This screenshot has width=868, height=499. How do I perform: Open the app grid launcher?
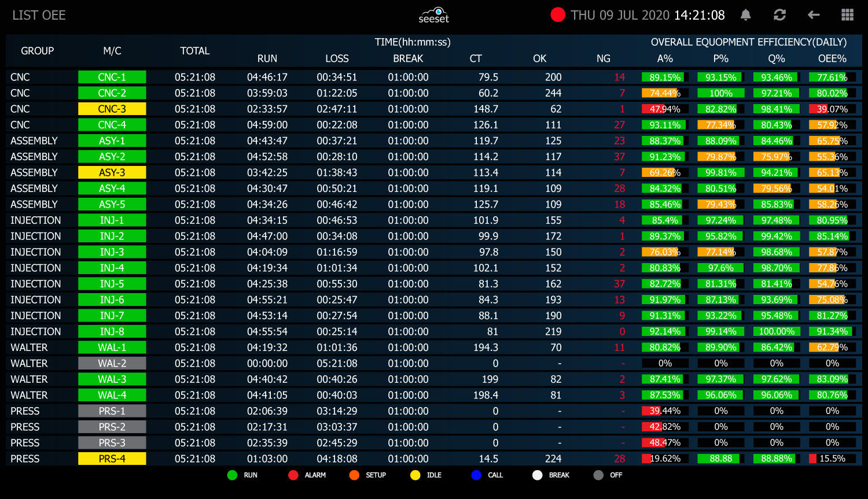pos(847,15)
